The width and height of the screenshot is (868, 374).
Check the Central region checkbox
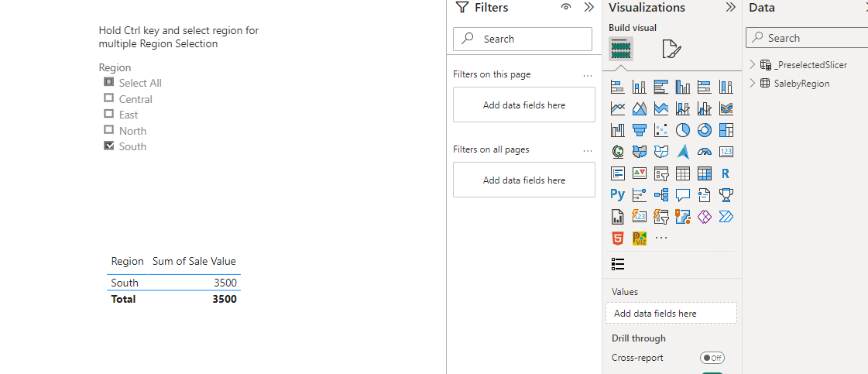coord(108,98)
